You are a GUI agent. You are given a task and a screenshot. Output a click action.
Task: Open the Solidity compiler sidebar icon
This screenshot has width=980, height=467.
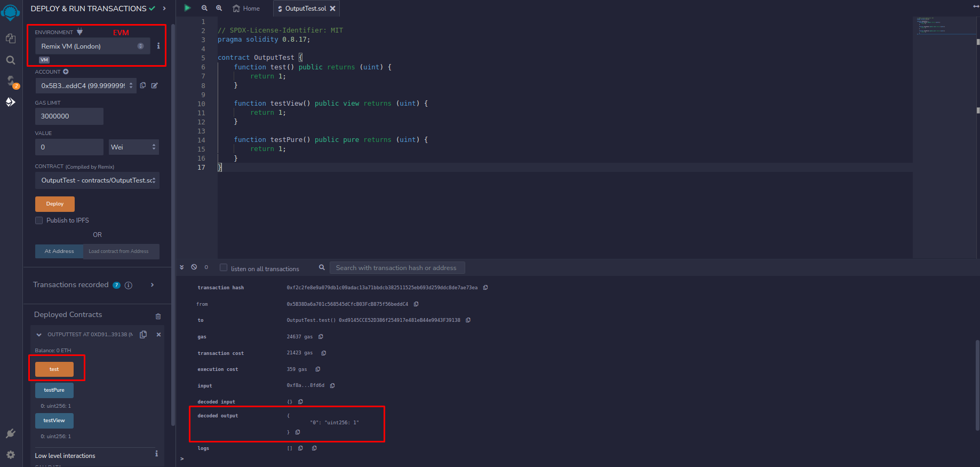(x=10, y=81)
